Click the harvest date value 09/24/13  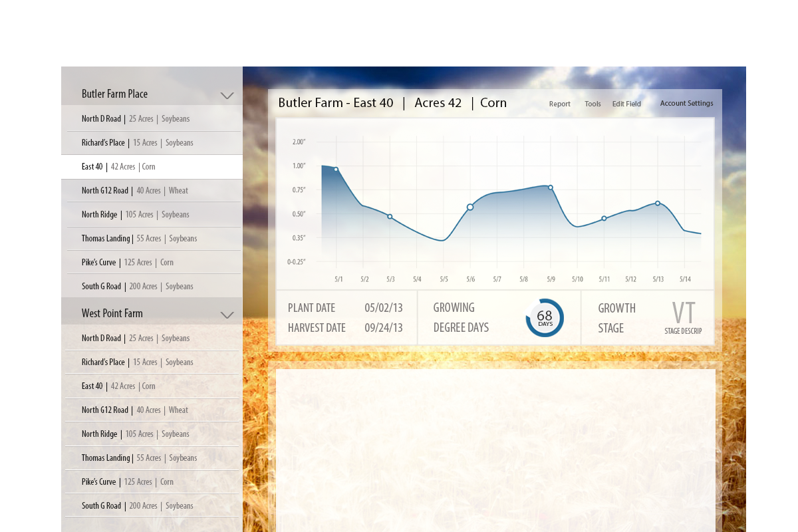tap(384, 328)
